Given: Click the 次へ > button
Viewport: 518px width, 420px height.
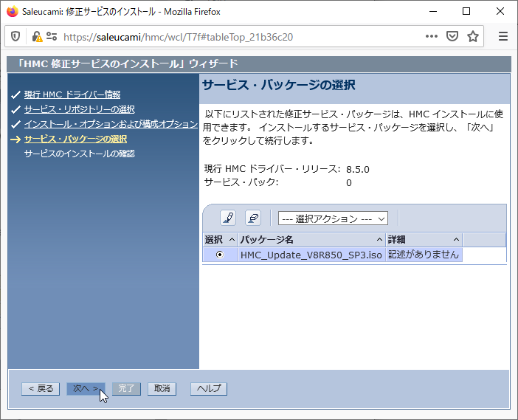Looking at the screenshot, I should [86, 388].
